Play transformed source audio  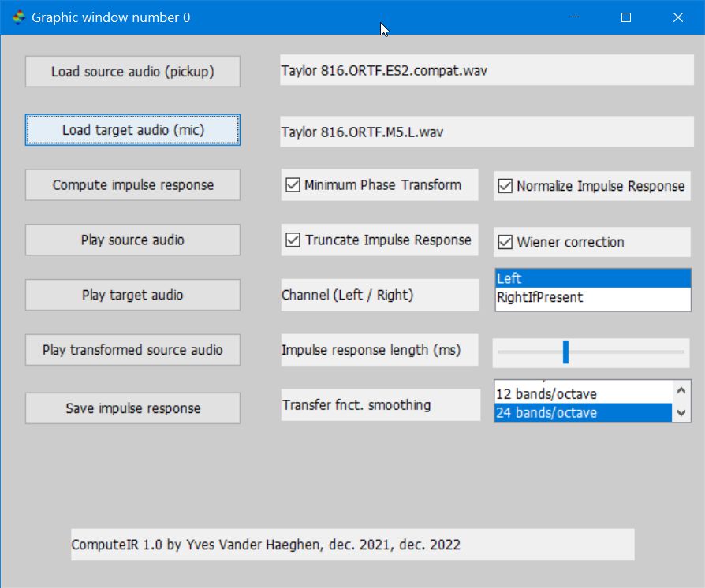tap(132, 350)
